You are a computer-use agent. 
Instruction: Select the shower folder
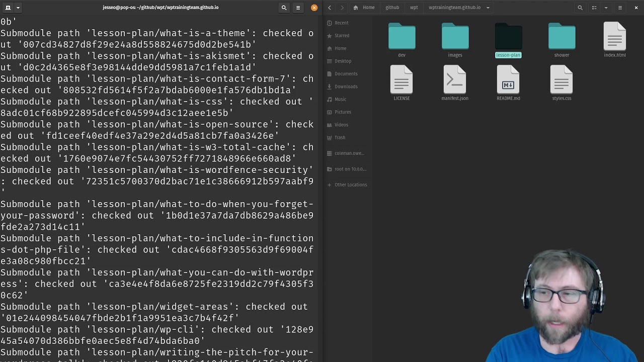click(561, 40)
